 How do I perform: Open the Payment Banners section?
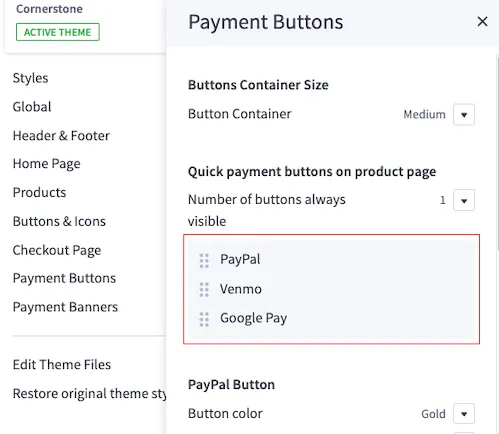[x=65, y=307]
